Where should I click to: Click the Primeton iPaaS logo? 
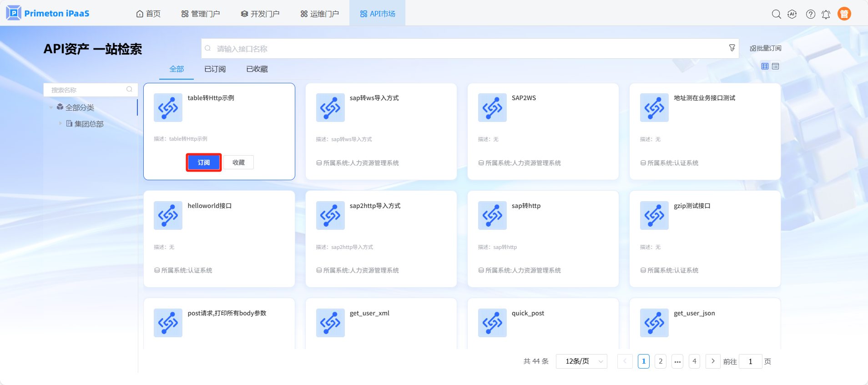coord(48,13)
